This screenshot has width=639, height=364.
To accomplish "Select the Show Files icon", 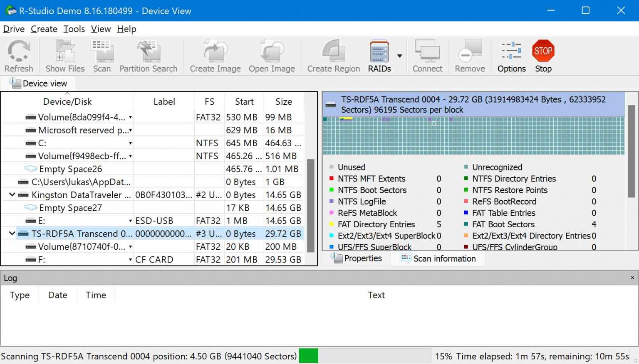I will pyautogui.click(x=64, y=54).
